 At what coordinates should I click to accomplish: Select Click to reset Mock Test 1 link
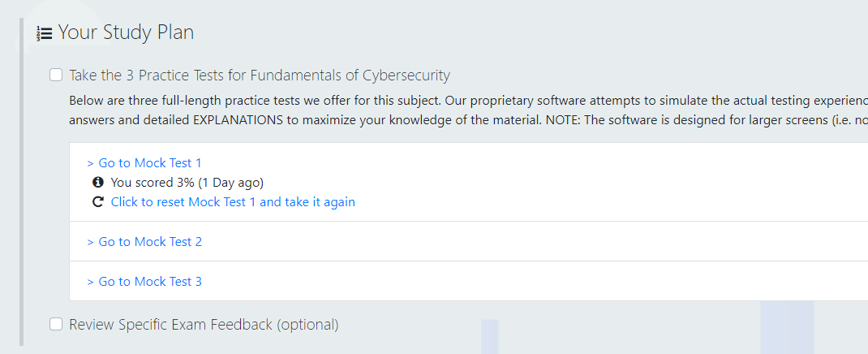233,201
